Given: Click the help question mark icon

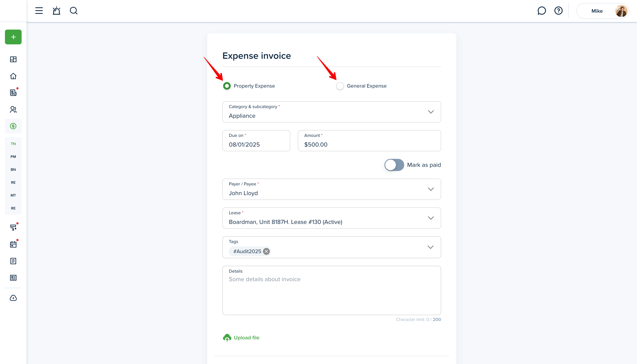Looking at the screenshot, I should (558, 11).
